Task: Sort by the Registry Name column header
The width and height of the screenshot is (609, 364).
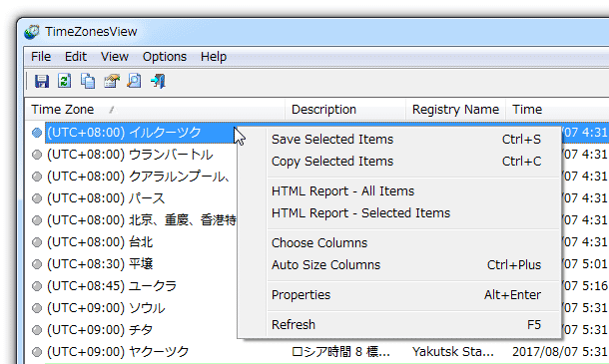Action: click(455, 110)
